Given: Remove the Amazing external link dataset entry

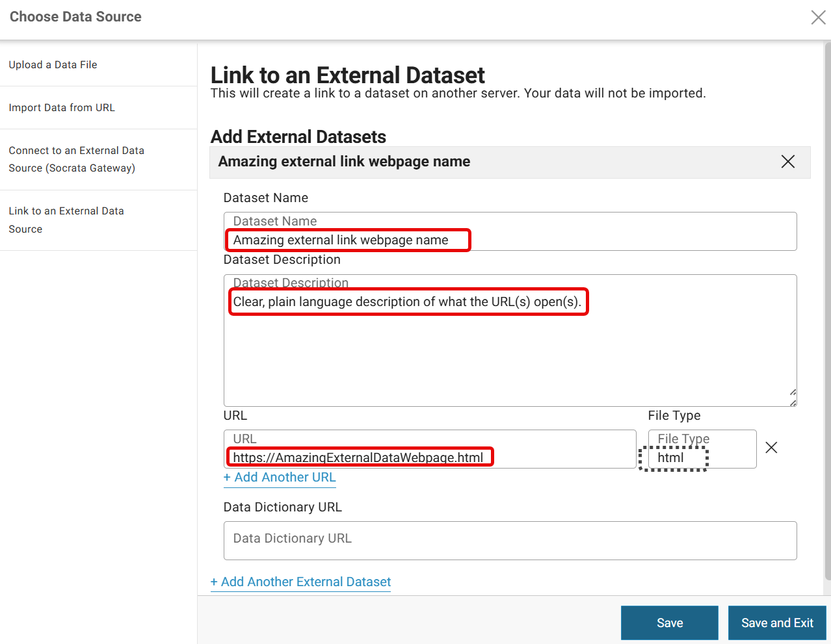Looking at the screenshot, I should point(787,162).
